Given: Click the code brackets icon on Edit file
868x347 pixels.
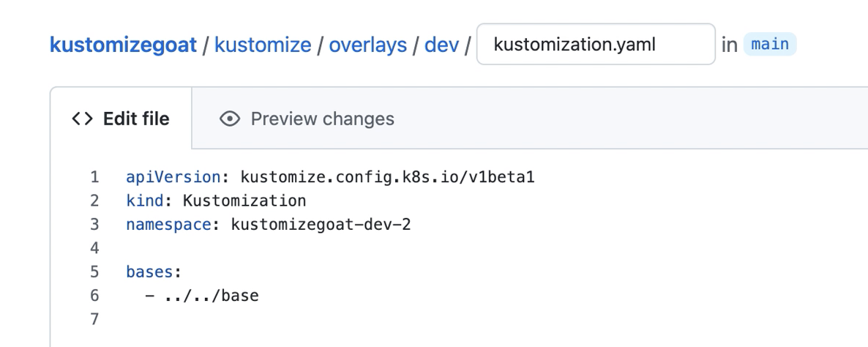Looking at the screenshot, I should point(83,119).
